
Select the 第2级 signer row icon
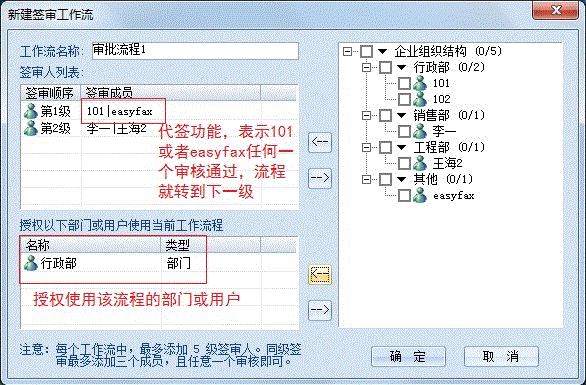tap(30, 128)
